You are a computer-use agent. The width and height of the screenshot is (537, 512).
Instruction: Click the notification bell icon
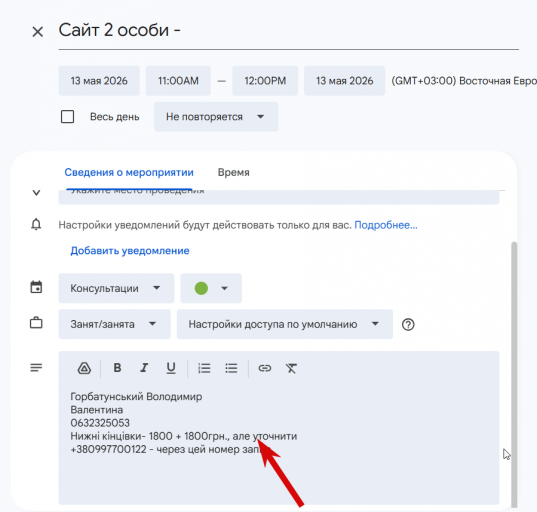coord(36,225)
